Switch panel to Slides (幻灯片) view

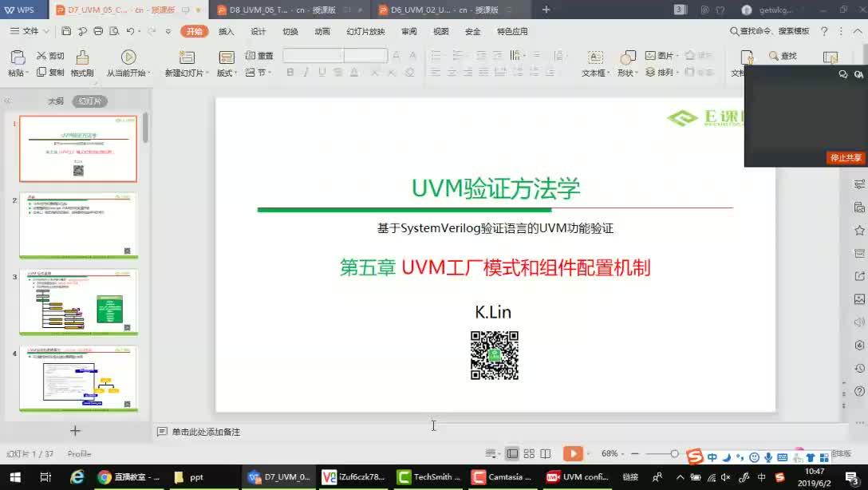coord(89,101)
